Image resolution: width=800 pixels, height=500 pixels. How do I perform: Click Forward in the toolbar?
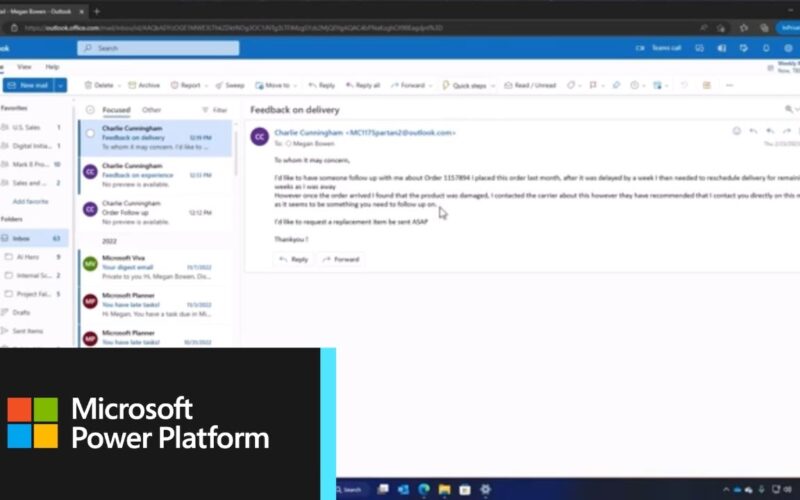click(x=408, y=85)
